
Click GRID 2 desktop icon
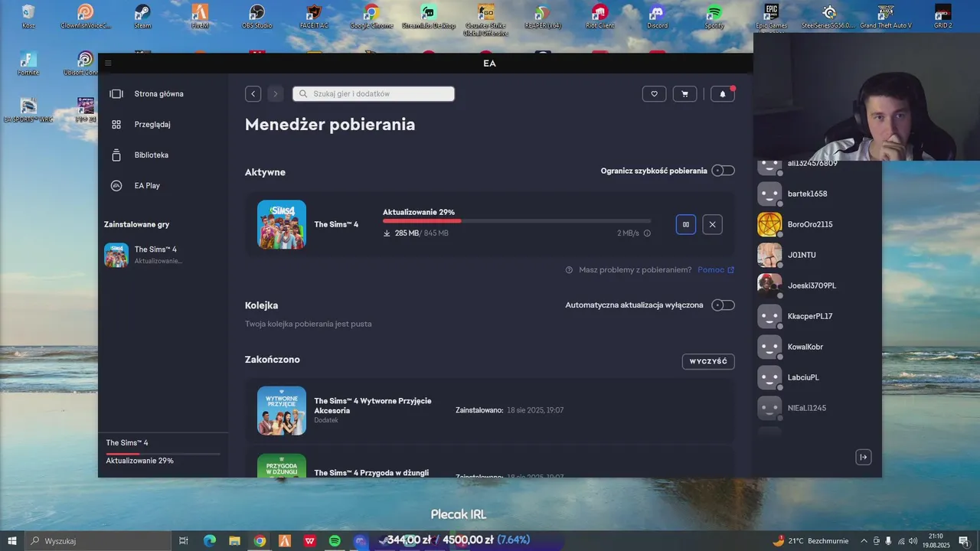coord(943,16)
